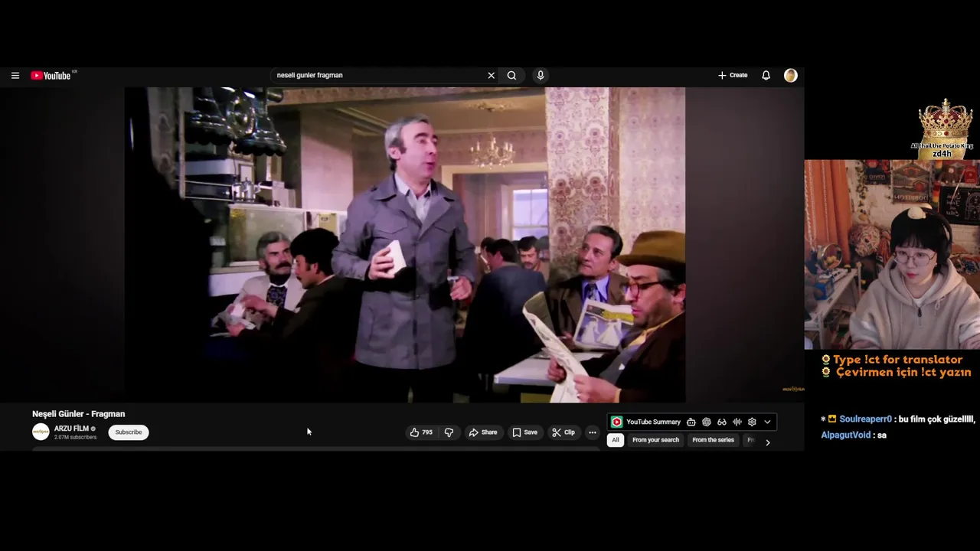Click the 'Type !ct for translator' overlay text

pyautogui.click(x=897, y=360)
